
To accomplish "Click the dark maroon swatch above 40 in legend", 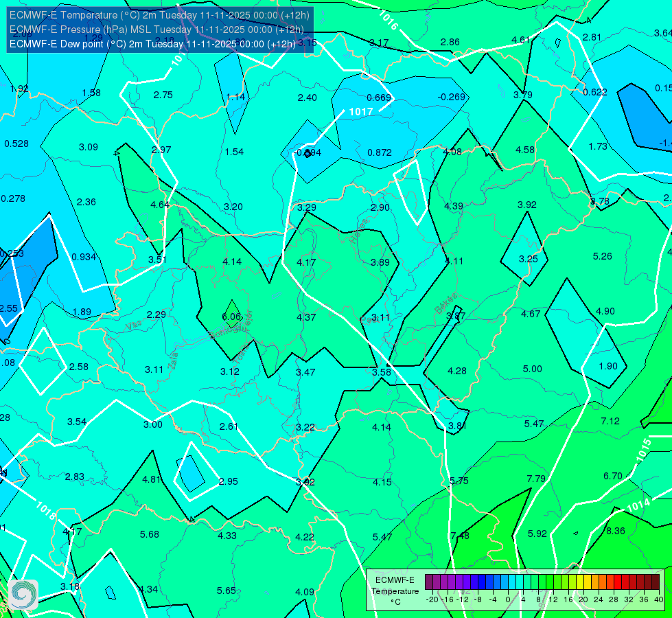I will point(656,582).
